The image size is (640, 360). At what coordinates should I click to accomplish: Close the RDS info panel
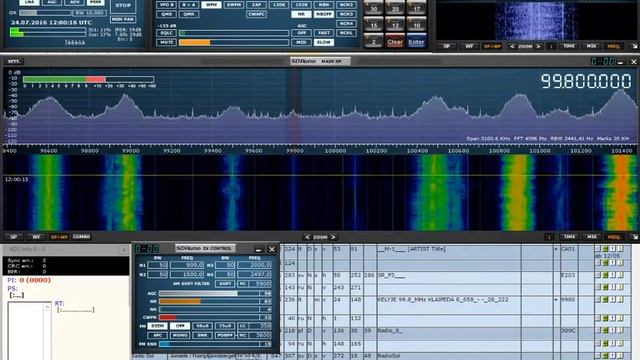pos(124,250)
